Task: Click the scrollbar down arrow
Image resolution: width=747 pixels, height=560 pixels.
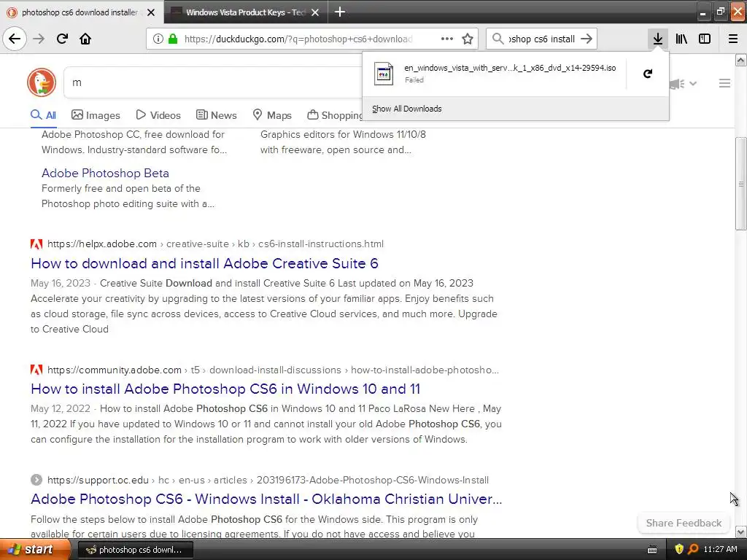Action: (x=741, y=532)
